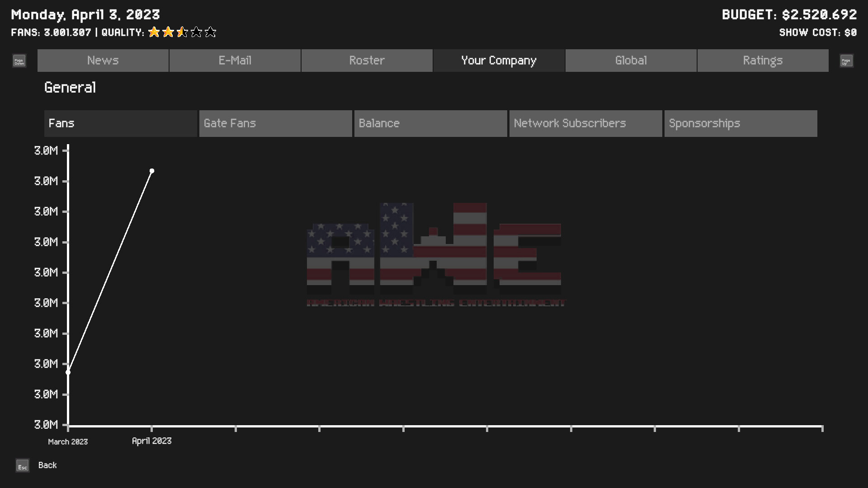868x488 pixels.
Task: Open the Roster screen
Action: pos(367,60)
